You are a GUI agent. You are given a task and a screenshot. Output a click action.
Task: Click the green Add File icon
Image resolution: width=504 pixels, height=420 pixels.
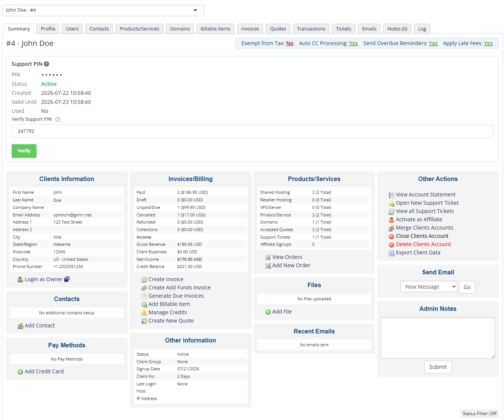(x=268, y=312)
